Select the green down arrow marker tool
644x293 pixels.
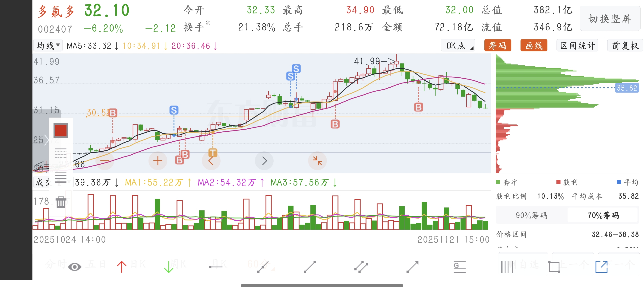pos(169,267)
